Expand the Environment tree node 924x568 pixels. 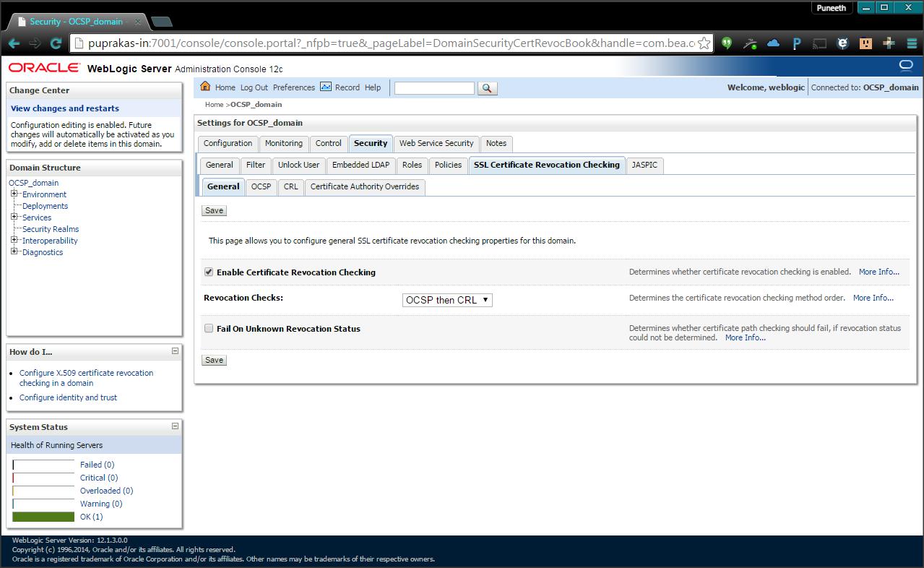tap(14, 194)
